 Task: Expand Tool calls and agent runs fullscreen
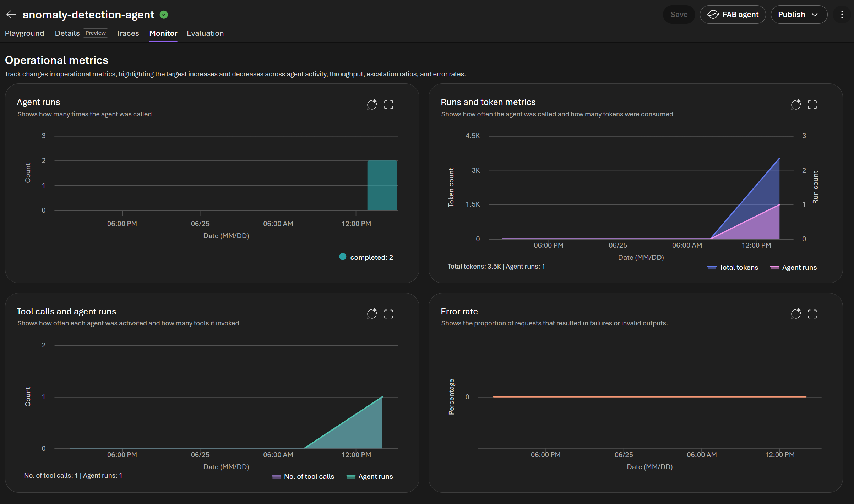[388, 314]
